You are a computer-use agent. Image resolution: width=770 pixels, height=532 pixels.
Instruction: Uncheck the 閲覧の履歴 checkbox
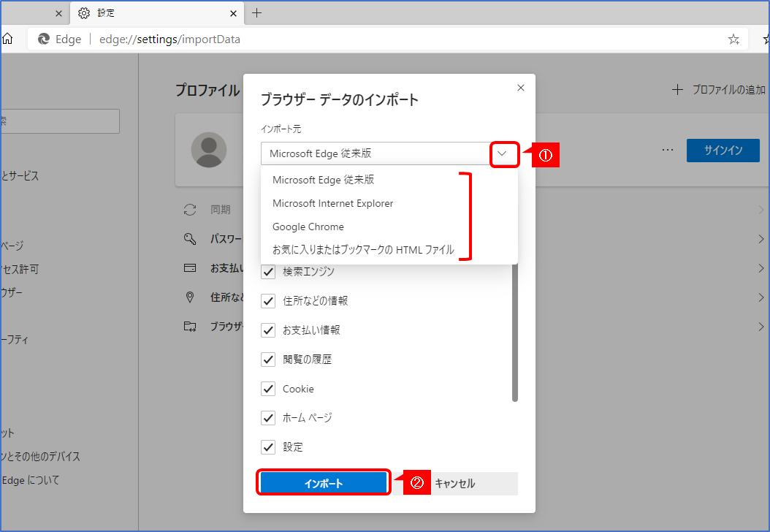tap(268, 360)
